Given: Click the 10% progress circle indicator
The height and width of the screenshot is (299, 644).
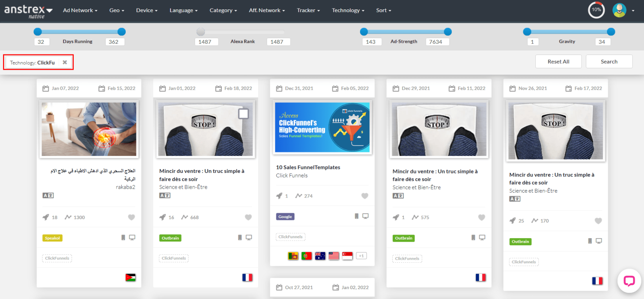Looking at the screenshot, I should (596, 10).
